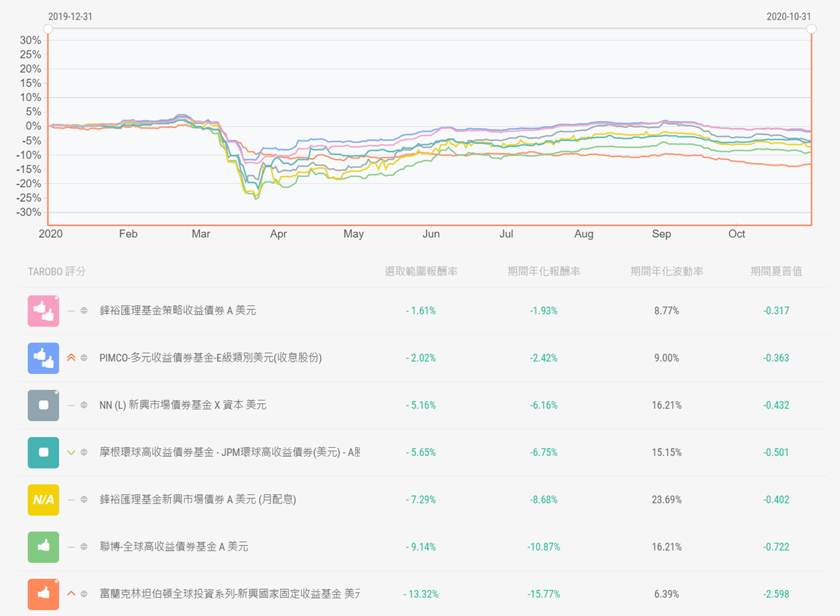
Task: Click the -0.363 Sharpe ratio value
Action: pos(776,358)
